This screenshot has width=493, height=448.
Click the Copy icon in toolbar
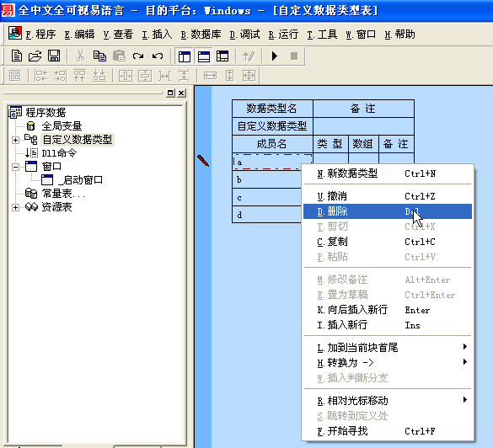(99, 56)
